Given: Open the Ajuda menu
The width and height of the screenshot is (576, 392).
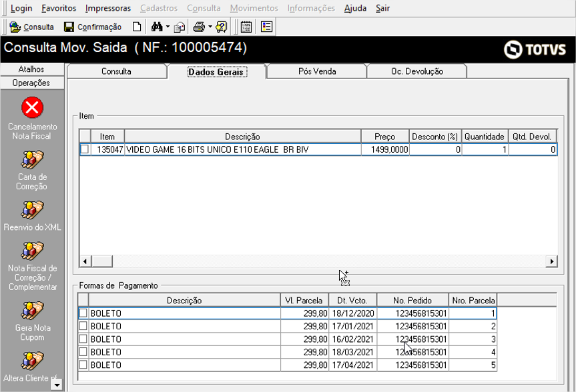Looking at the screenshot, I should tap(355, 8).
